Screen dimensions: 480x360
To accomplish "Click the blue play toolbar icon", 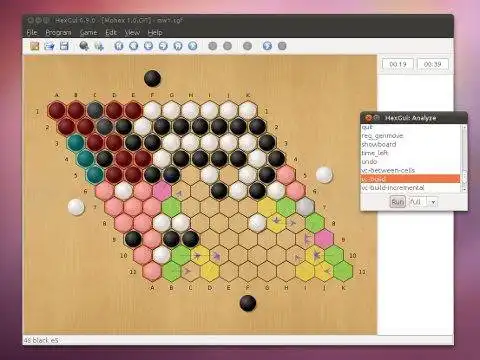I will (x=267, y=46).
